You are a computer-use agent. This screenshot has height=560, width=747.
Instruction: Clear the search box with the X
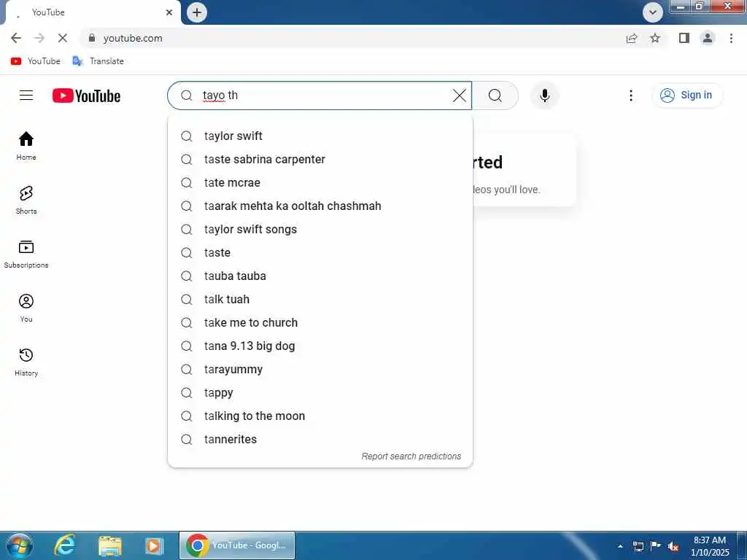460,96
